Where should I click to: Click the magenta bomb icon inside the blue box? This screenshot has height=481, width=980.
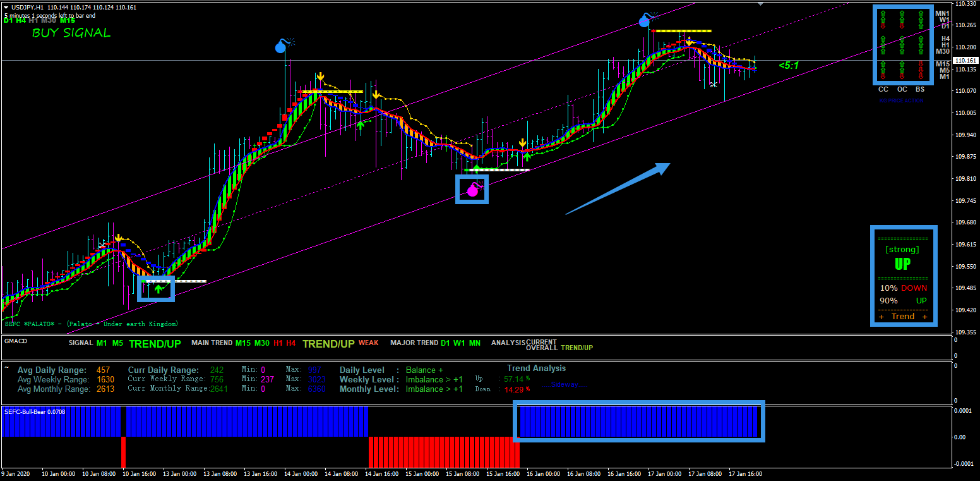point(472,190)
